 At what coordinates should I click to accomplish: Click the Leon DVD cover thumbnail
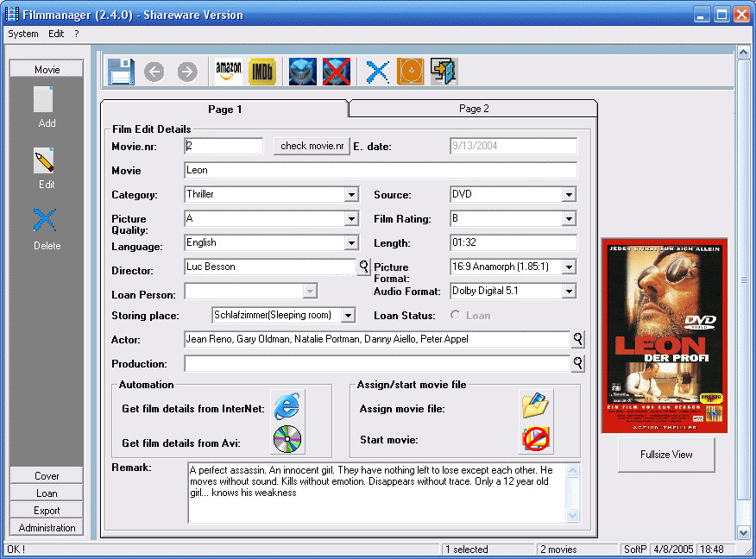pos(665,336)
